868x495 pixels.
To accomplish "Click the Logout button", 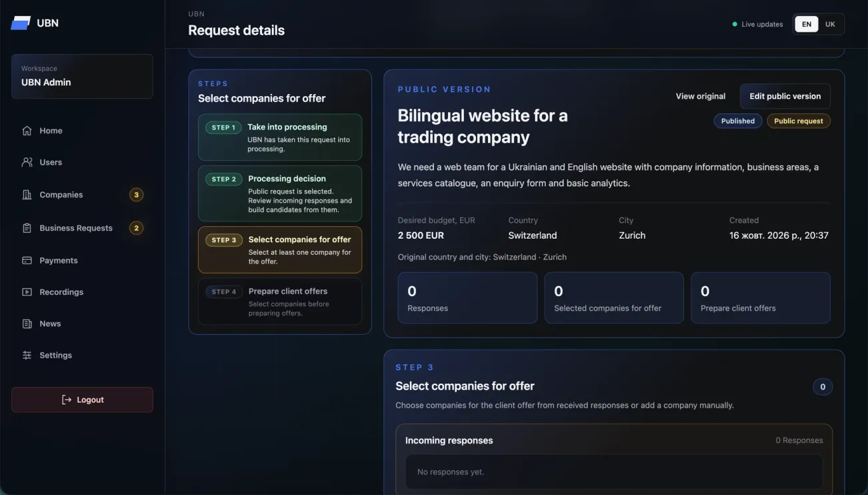I will pyautogui.click(x=82, y=400).
